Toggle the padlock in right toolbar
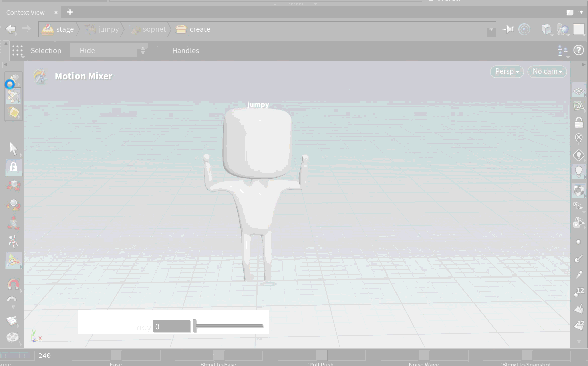 [x=579, y=122]
